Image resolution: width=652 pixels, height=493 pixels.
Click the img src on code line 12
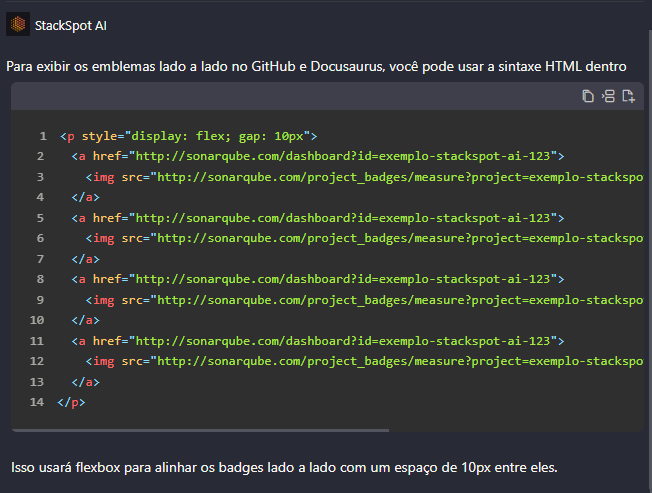pos(364,361)
